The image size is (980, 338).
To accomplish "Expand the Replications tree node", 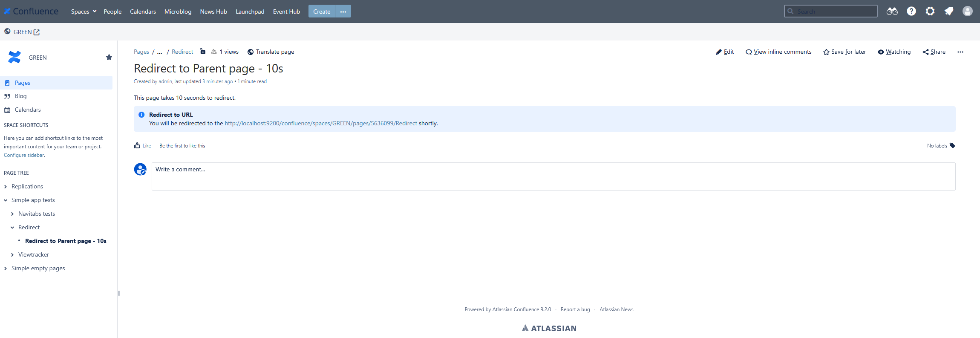I will point(6,187).
